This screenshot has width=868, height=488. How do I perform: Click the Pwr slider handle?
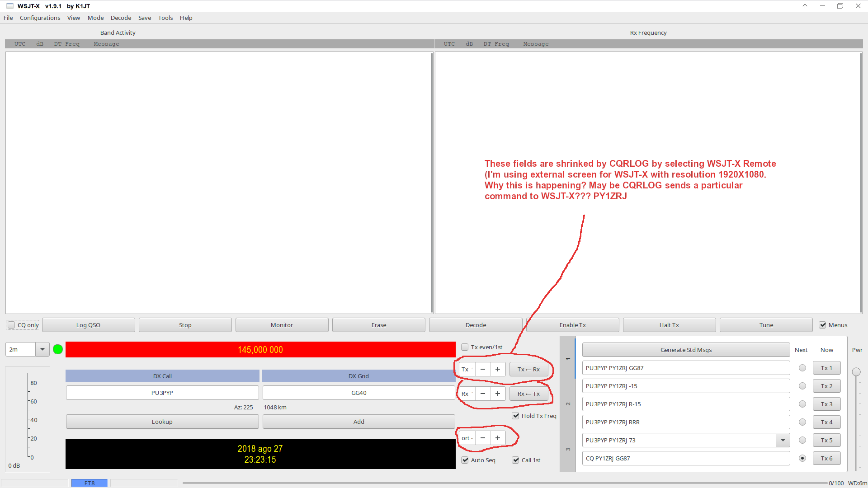coord(856,372)
